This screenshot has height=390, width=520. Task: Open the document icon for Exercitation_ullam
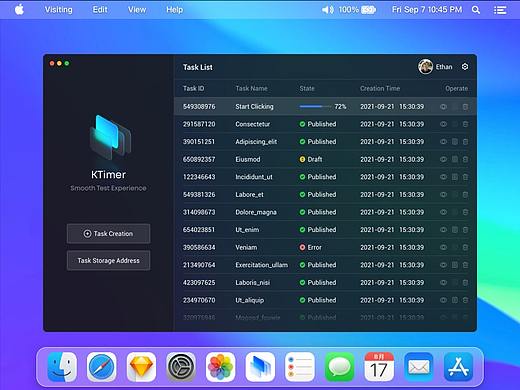click(x=455, y=265)
